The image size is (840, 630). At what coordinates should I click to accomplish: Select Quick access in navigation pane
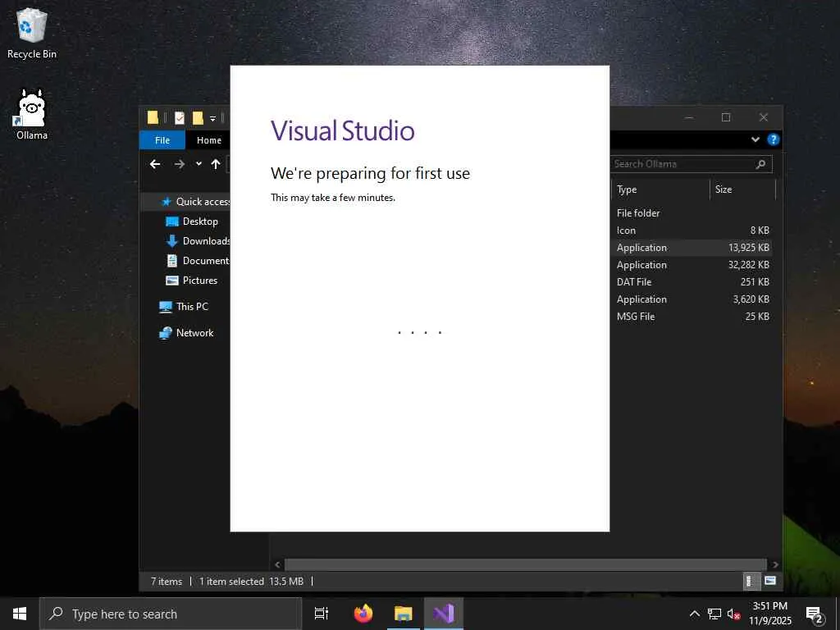(x=195, y=202)
